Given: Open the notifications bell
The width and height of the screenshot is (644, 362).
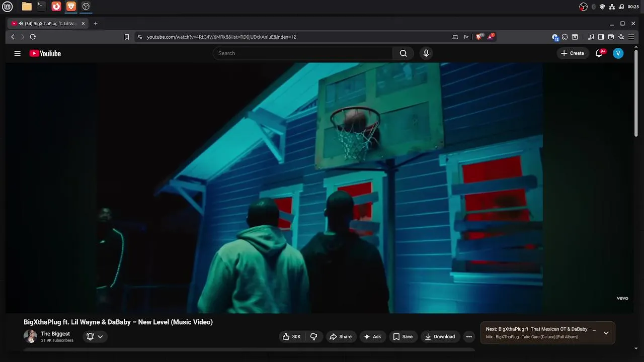Looking at the screenshot, I should coord(599,53).
